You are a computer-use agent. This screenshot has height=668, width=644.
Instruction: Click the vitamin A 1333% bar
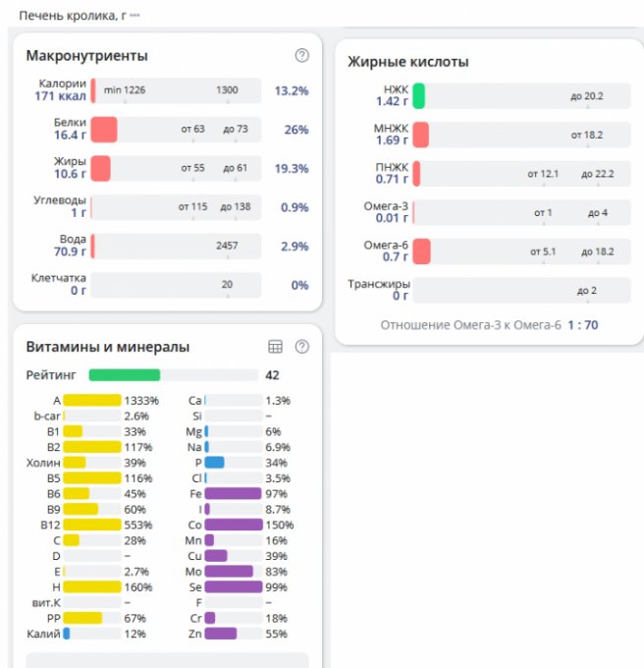click(92, 401)
